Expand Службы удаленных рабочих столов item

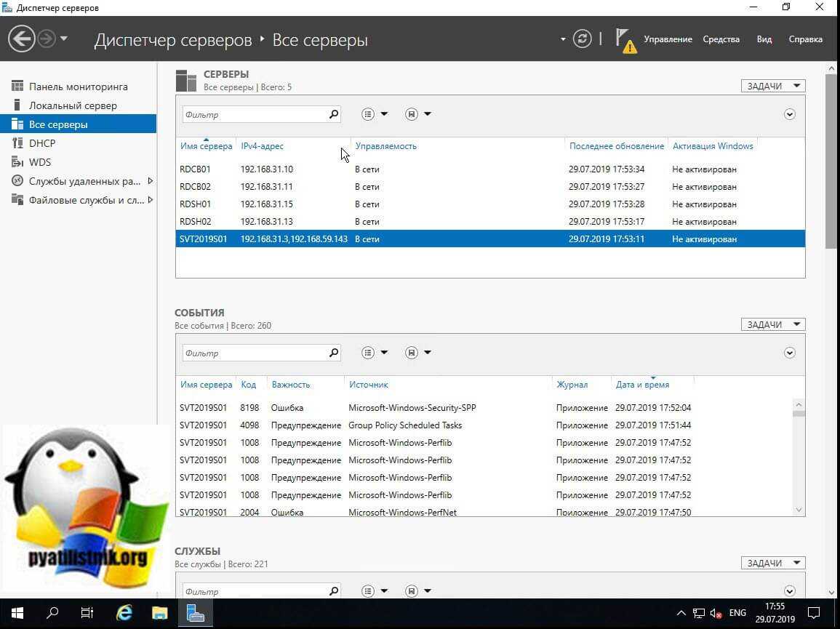(151, 181)
